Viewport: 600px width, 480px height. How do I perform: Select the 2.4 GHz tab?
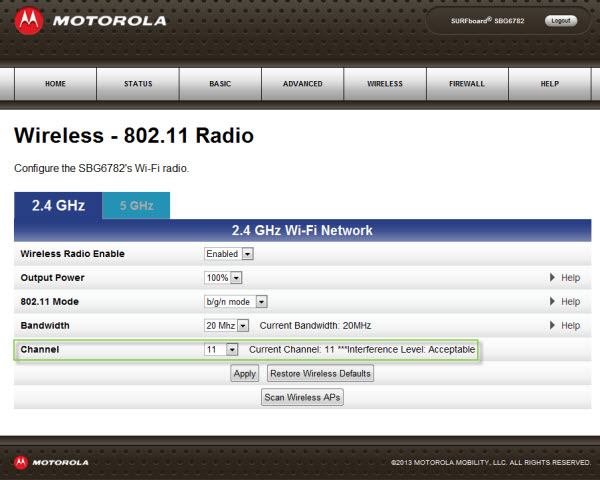click(58, 205)
